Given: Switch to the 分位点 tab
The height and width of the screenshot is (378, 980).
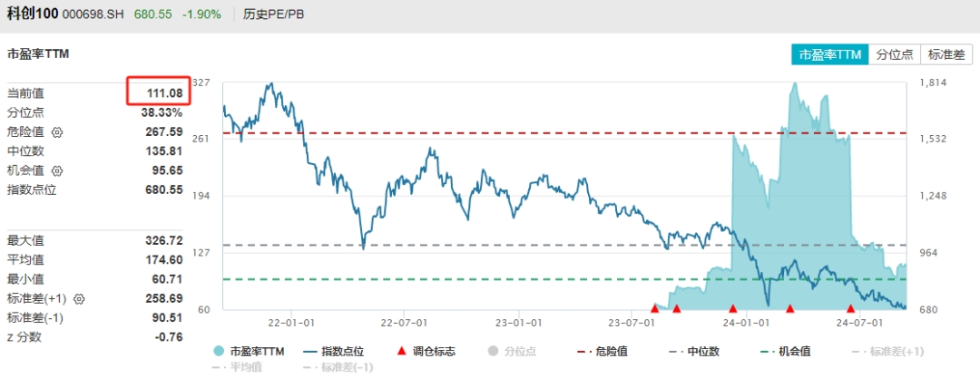Looking at the screenshot, I should pyautogui.click(x=895, y=55).
